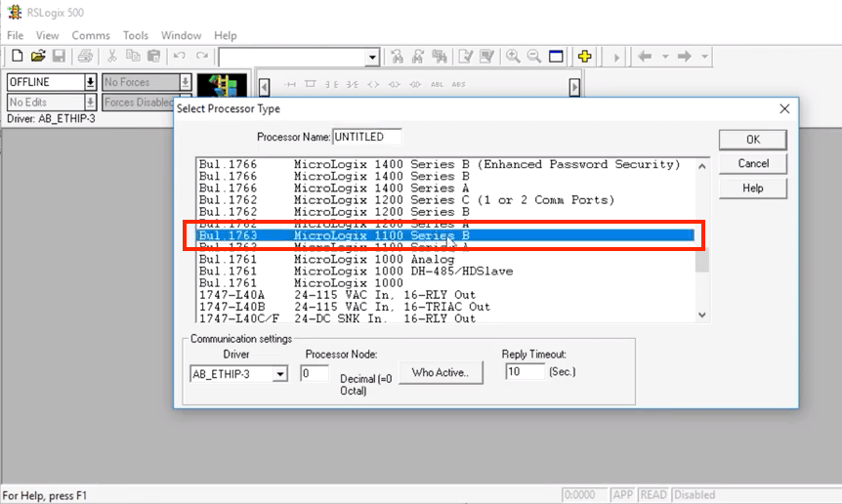Viewport: 842px width, 504px height.
Task: Click the Processor Node input field
Action: [315, 373]
